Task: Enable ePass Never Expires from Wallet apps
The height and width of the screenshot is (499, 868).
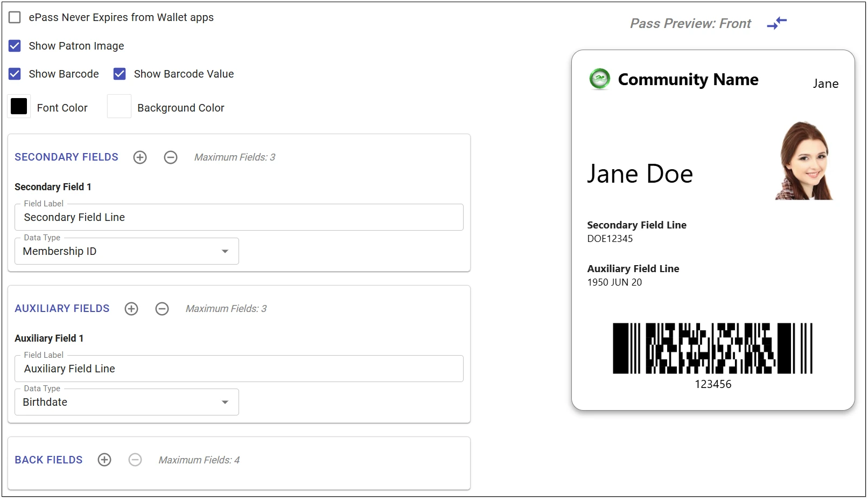Action: pos(15,17)
